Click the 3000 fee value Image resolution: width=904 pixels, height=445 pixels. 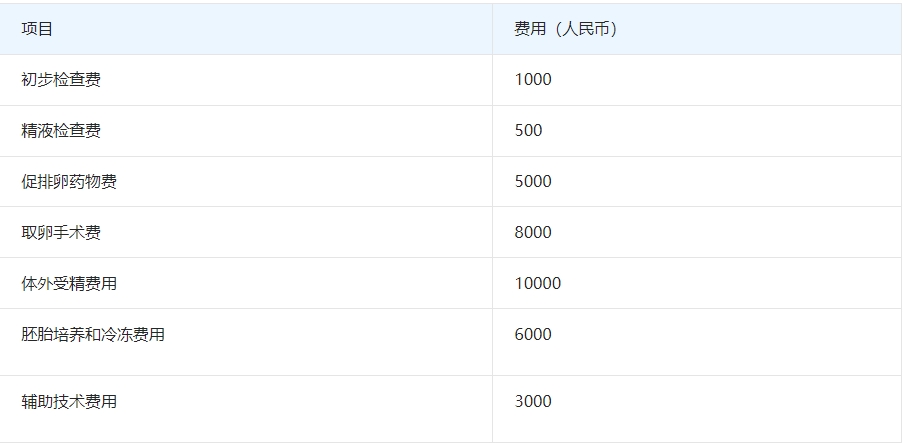[x=533, y=401]
